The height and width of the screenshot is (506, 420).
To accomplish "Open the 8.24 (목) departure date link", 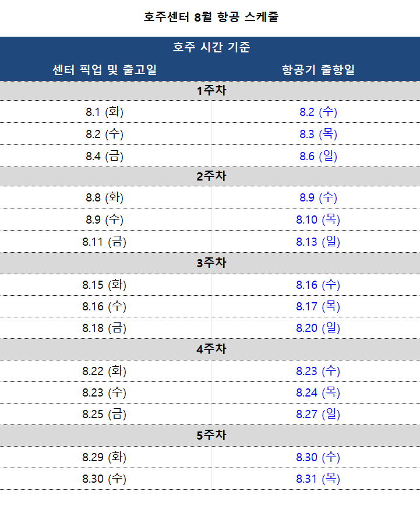I will [318, 392].
